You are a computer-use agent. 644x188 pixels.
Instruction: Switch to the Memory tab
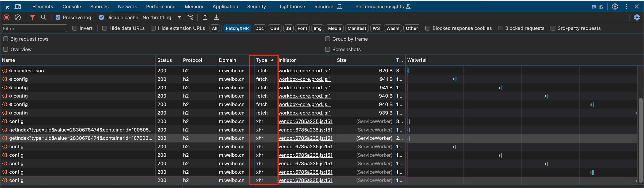(x=194, y=7)
